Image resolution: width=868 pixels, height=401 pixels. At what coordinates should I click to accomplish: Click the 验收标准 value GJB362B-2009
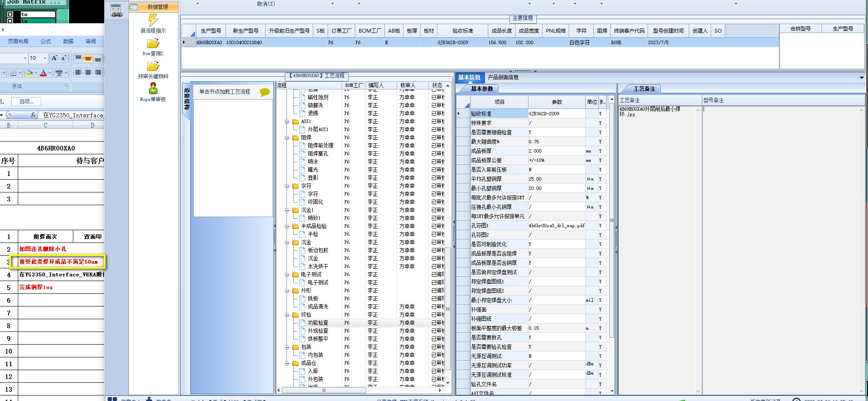coord(556,114)
